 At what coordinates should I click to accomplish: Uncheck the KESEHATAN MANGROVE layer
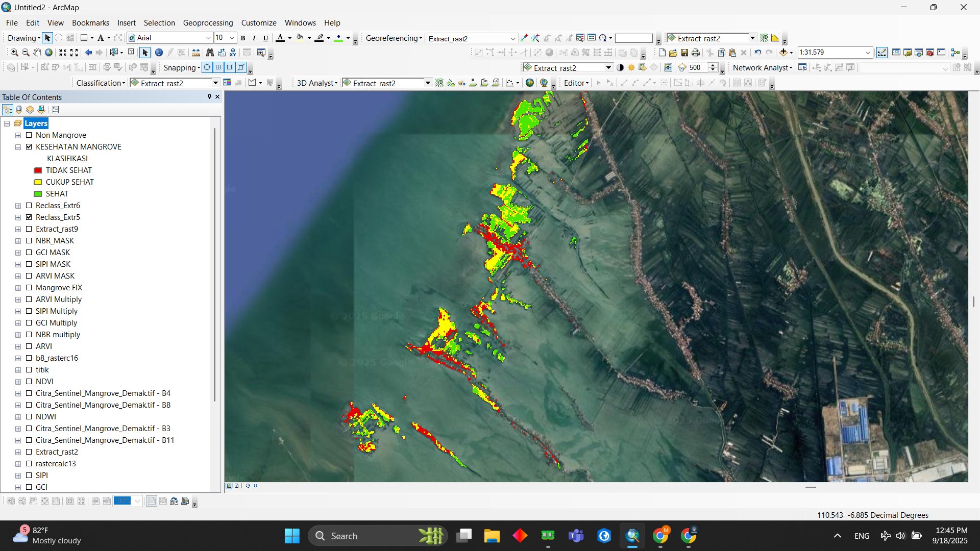click(x=29, y=147)
